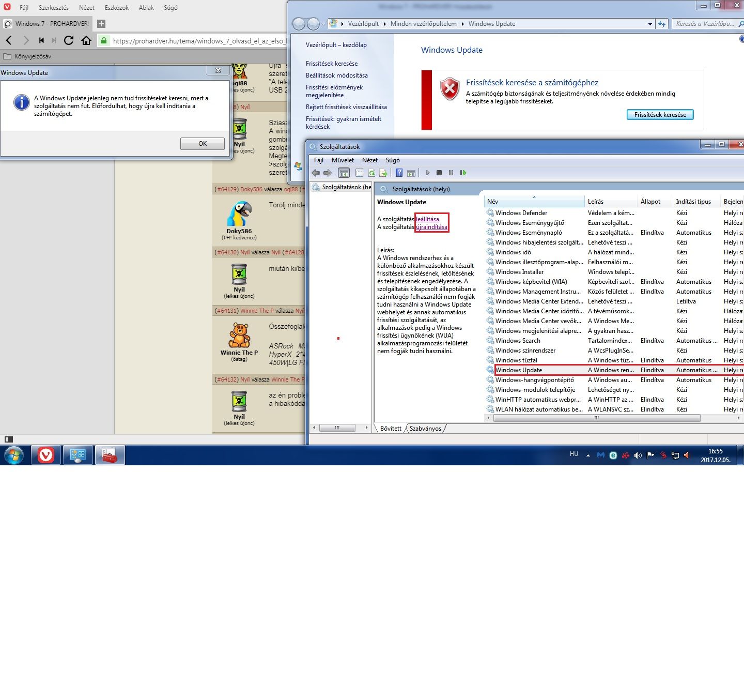This screenshot has height=700, width=744.
Task: Click the Control Panel refresh address button
Action: [662, 24]
